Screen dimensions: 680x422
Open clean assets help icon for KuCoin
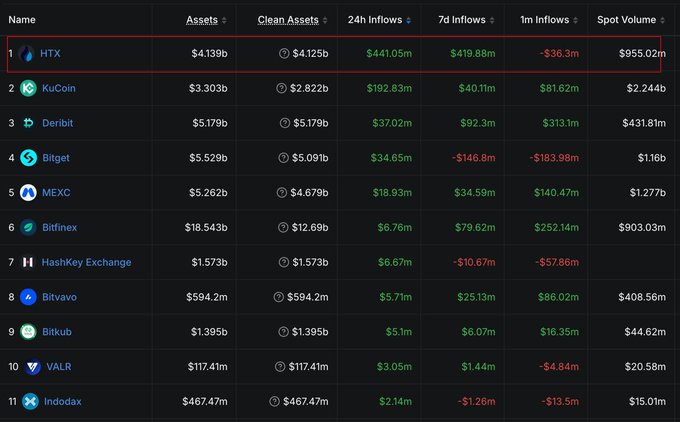point(281,88)
